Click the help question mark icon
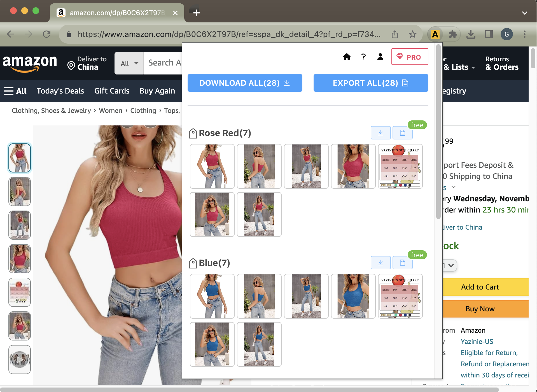537x392 pixels. (363, 57)
